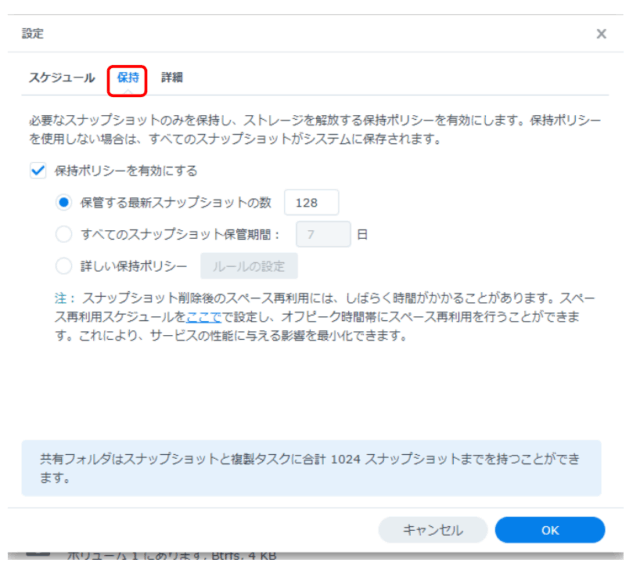Select the 詳しい保持ポリシー radio button
Viewport: 640px width, 570px height.
click(x=65, y=267)
